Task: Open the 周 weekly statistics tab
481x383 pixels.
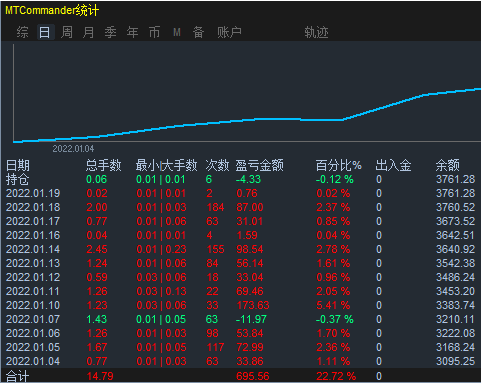Action: (x=67, y=32)
